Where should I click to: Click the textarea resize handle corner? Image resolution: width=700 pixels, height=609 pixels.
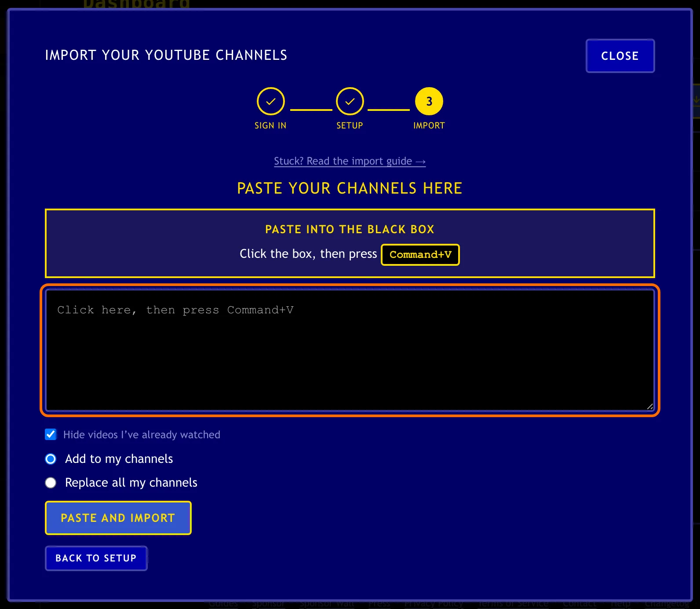pyautogui.click(x=650, y=407)
